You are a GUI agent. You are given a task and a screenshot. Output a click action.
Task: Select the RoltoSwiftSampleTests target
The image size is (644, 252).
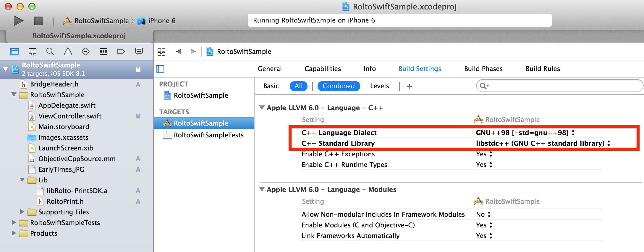(x=209, y=135)
